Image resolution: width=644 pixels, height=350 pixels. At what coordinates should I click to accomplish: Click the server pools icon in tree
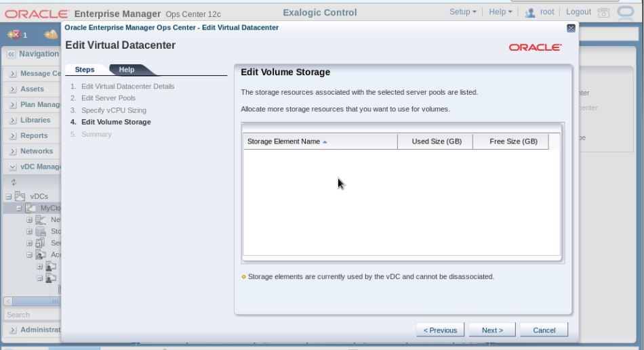(41, 243)
